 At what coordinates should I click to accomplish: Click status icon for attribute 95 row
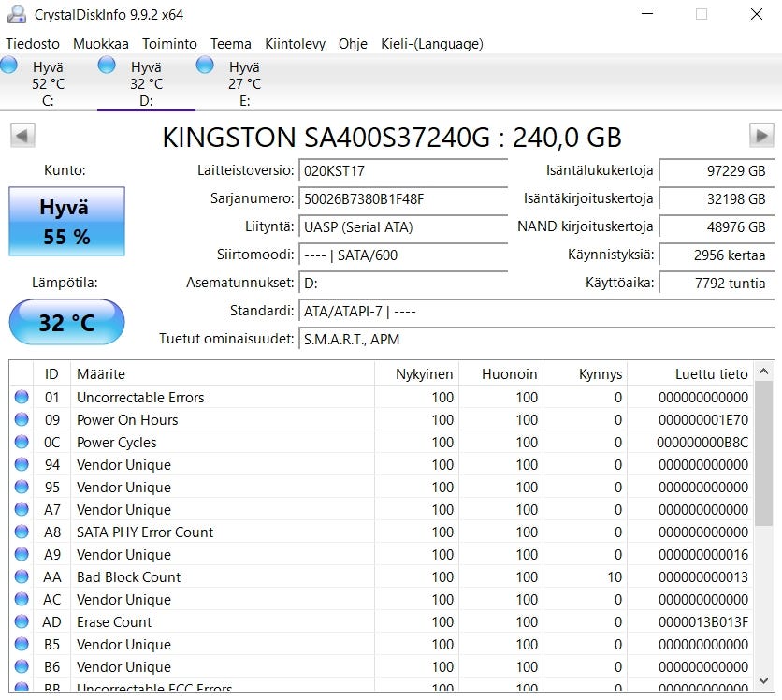click(x=22, y=487)
